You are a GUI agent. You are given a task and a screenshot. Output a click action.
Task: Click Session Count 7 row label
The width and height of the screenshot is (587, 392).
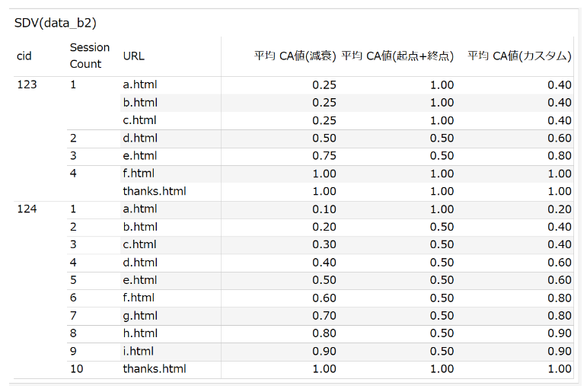pos(74,315)
